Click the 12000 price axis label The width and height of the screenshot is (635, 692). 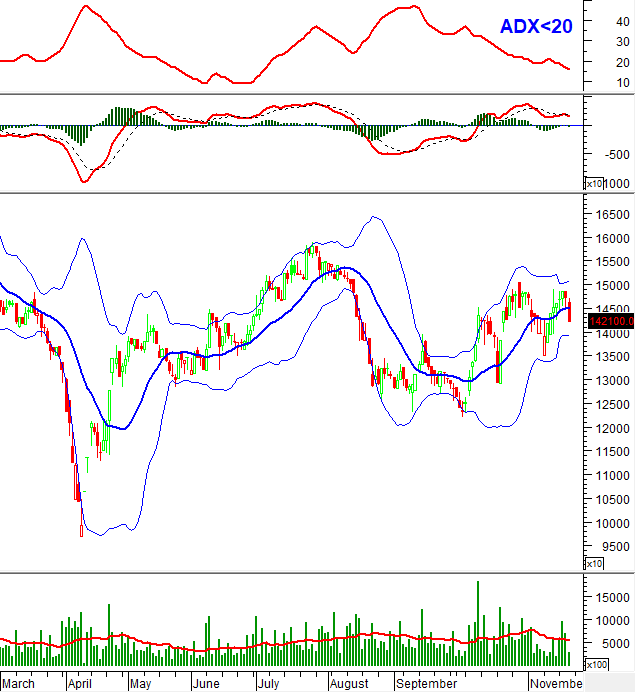pos(608,429)
